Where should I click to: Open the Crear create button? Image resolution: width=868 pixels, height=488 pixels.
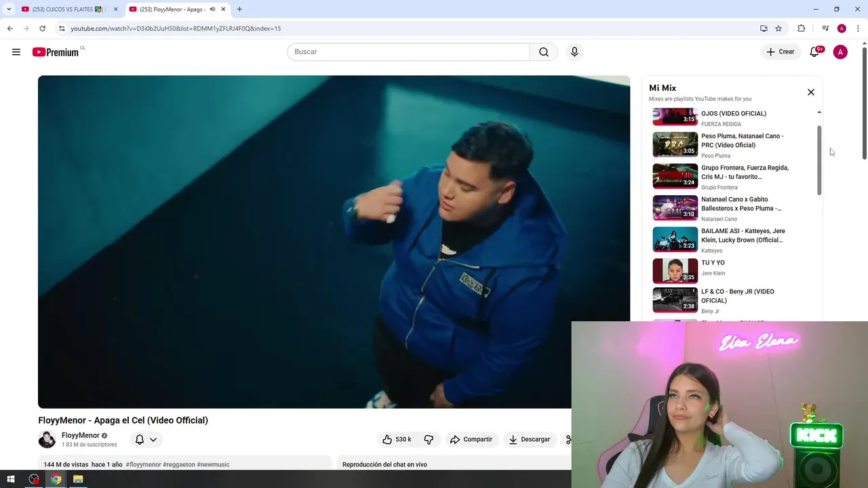tap(781, 52)
